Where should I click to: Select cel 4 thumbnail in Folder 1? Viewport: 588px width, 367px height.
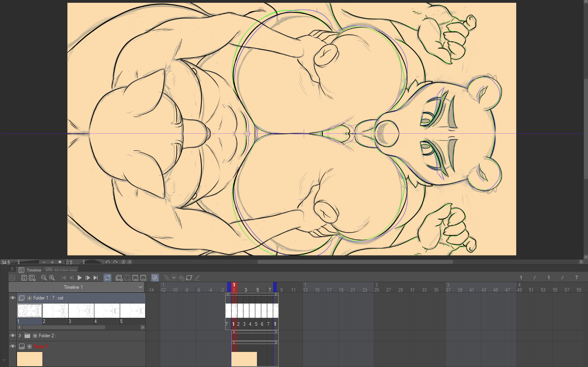[x=107, y=311]
